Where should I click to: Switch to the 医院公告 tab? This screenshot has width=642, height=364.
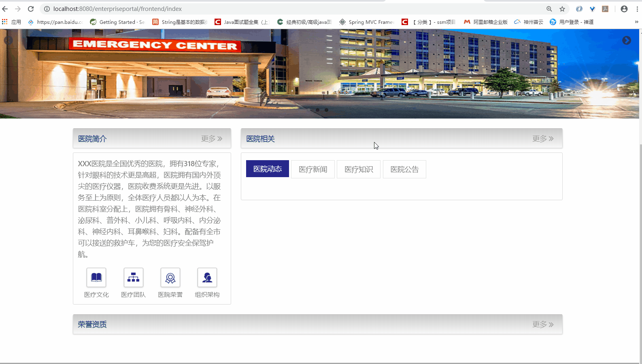point(404,169)
